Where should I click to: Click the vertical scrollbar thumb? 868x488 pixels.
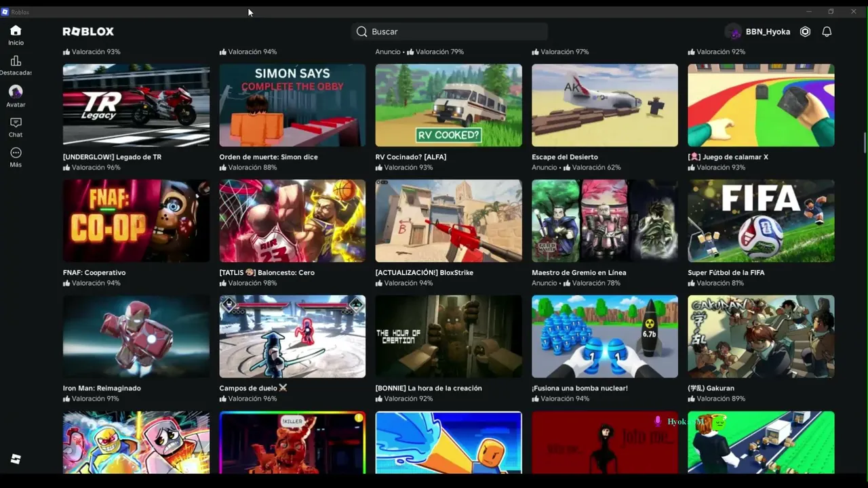[x=865, y=144]
